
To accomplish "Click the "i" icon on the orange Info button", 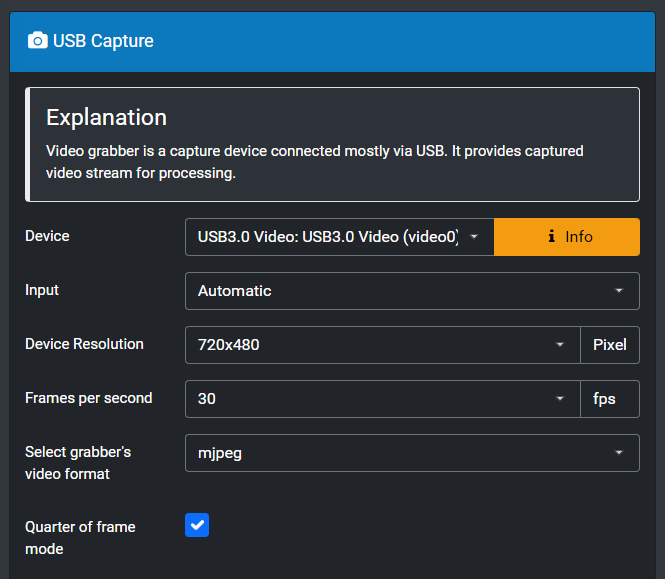I will pyautogui.click(x=552, y=237).
